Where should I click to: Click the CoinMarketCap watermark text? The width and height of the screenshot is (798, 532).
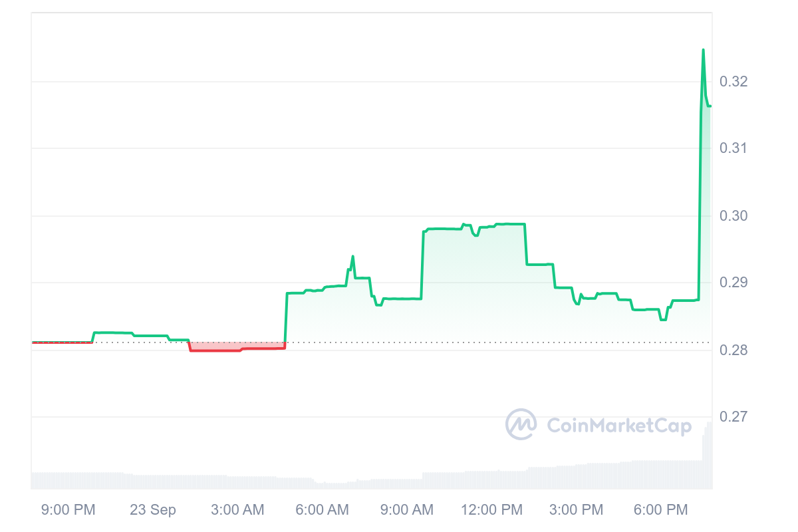point(618,426)
